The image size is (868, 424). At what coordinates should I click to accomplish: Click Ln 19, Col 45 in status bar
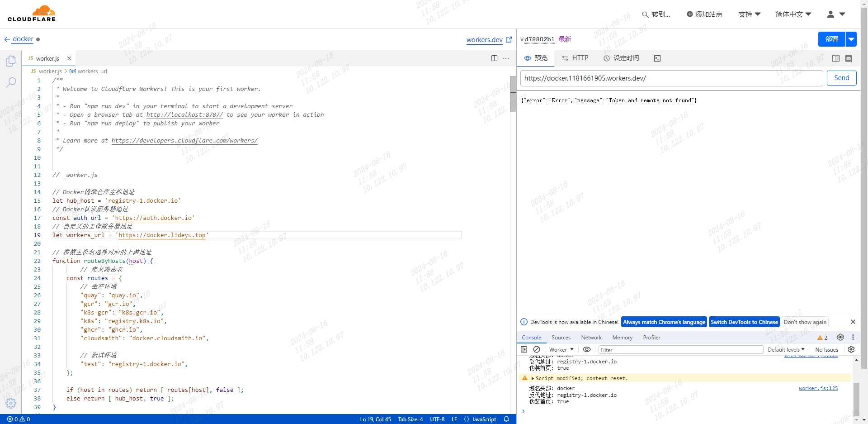[x=376, y=419]
